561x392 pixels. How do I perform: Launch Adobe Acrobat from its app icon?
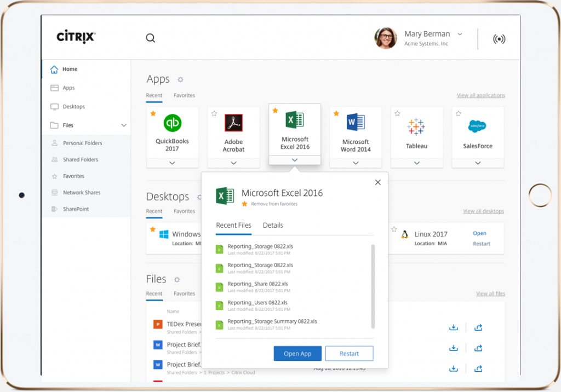click(x=233, y=123)
